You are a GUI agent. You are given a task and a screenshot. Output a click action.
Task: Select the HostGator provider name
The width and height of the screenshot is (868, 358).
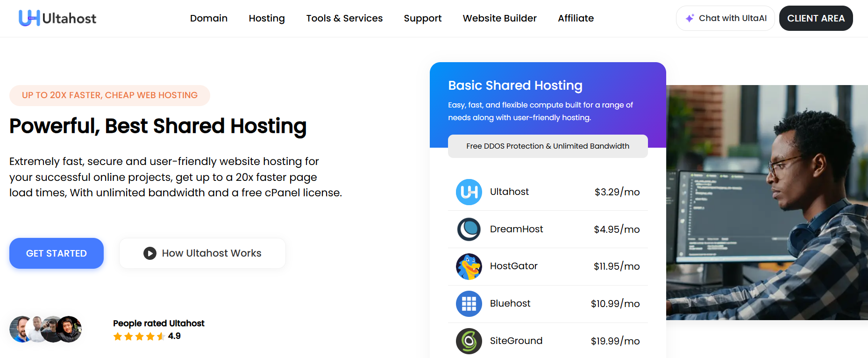[514, 266]
